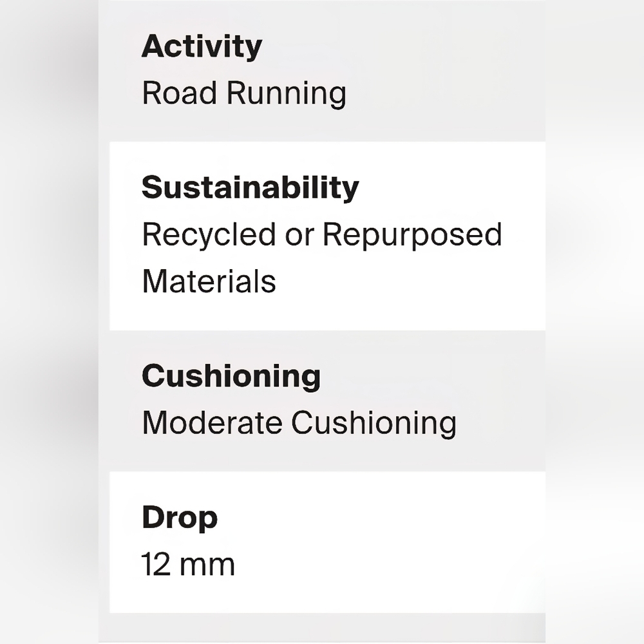The image size is (644, 644).
Task: Click the bold Activity heading
Action: point(202,47)
